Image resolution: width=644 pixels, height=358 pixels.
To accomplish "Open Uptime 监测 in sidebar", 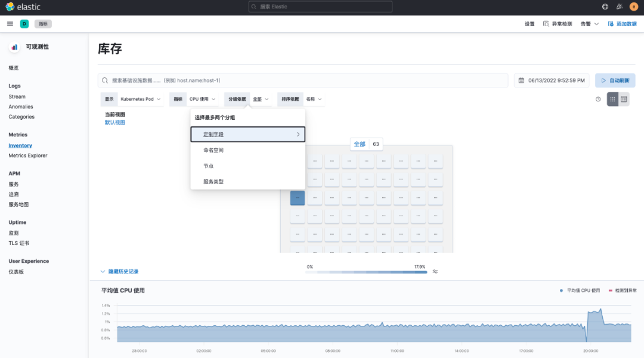I will tap(14, 233).
